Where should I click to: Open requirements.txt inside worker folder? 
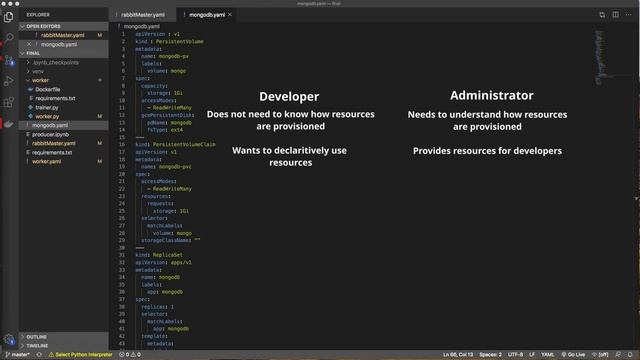(x=55, y=98)
